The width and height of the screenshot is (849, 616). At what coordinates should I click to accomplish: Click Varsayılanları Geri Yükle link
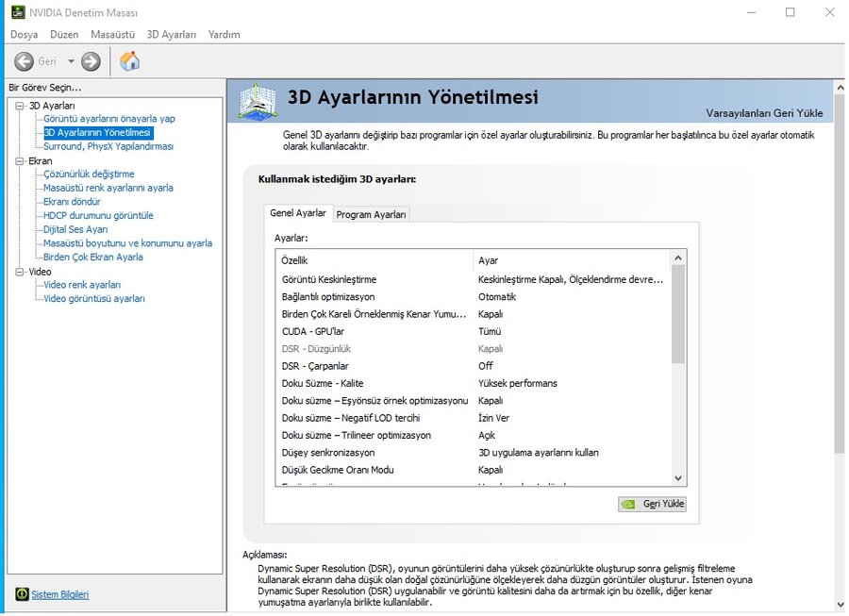point(764,113)
